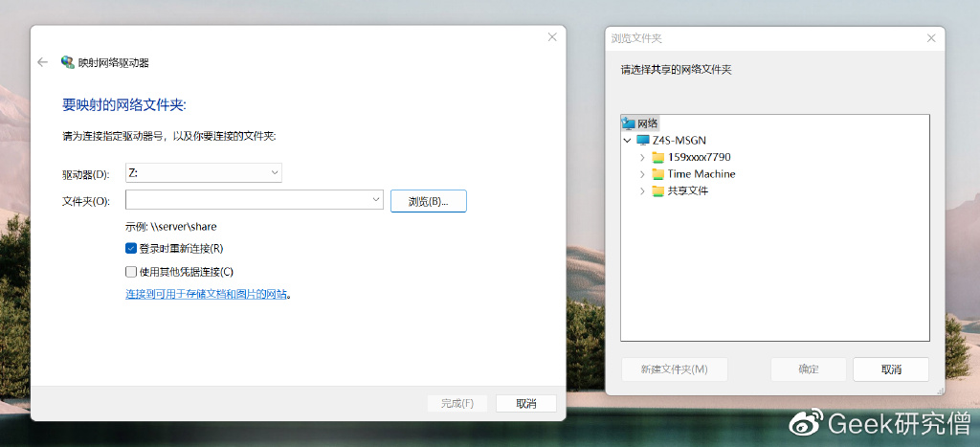The width and height of the screenshot is (980, 447).
Task: Click the 浏览(B)... button
Action: (428, 201)
